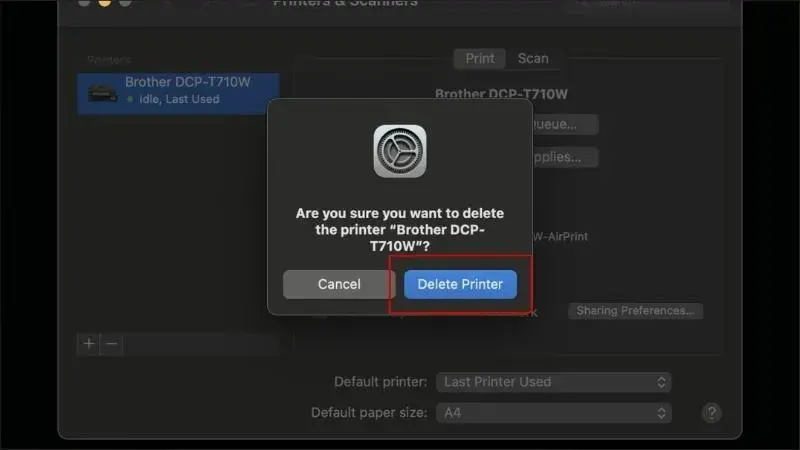
Task: Click the Delete Printer button
Action: (460, 284)
